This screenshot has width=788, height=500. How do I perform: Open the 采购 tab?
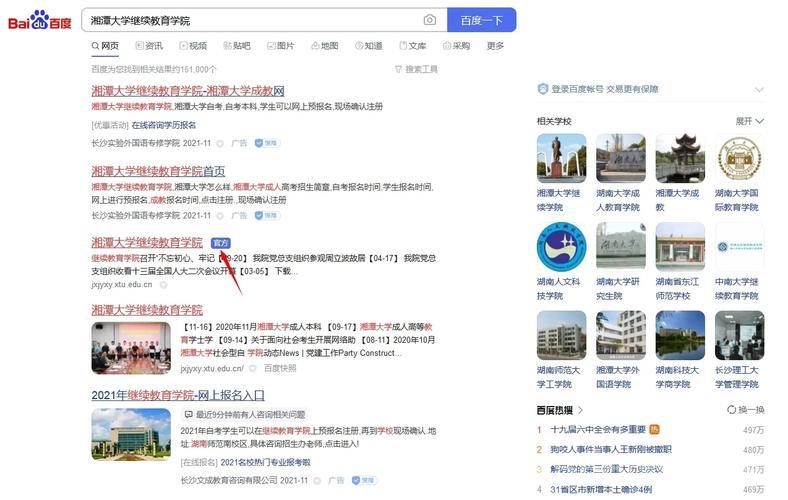[456, 46]
